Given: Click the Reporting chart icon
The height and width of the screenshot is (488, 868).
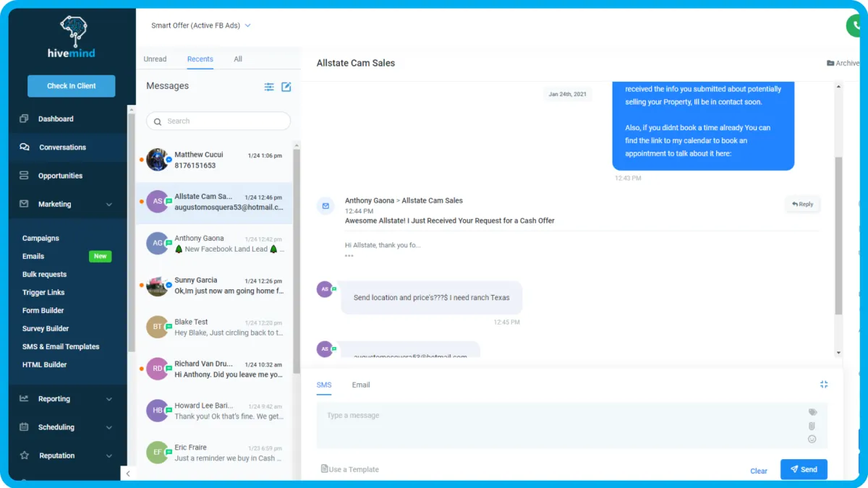Looking at the screenshot, I should (25, 398).
